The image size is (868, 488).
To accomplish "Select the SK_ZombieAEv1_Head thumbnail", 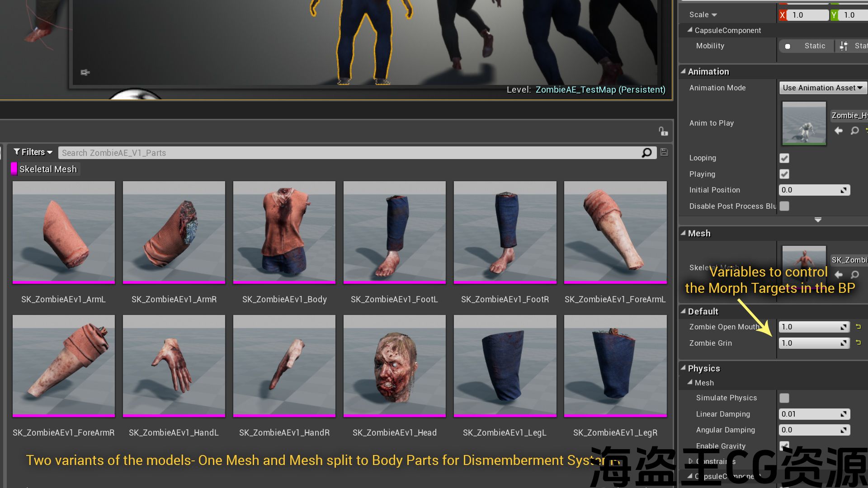I will click(x=394, y=366).
